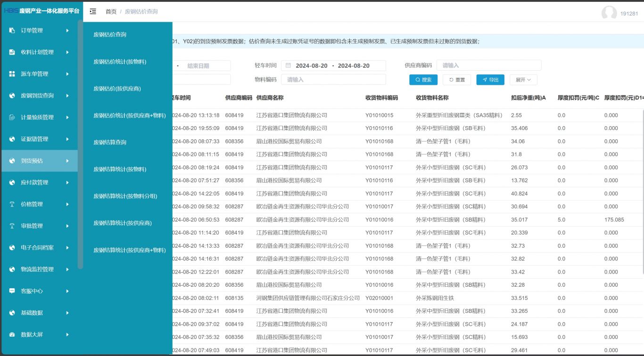644x356 pixels.
Task: Click the calendar icon in 轻车时间 field
Action: click(288, 66)
